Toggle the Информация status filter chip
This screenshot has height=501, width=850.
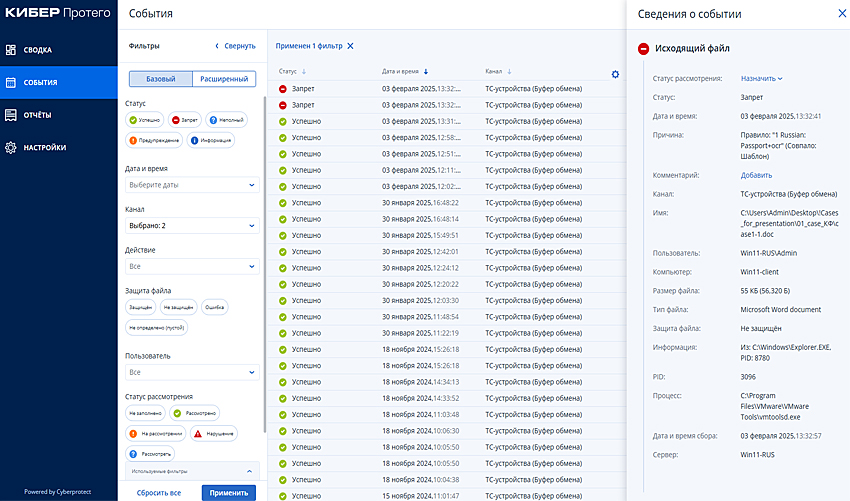click(x=211, y=140)
